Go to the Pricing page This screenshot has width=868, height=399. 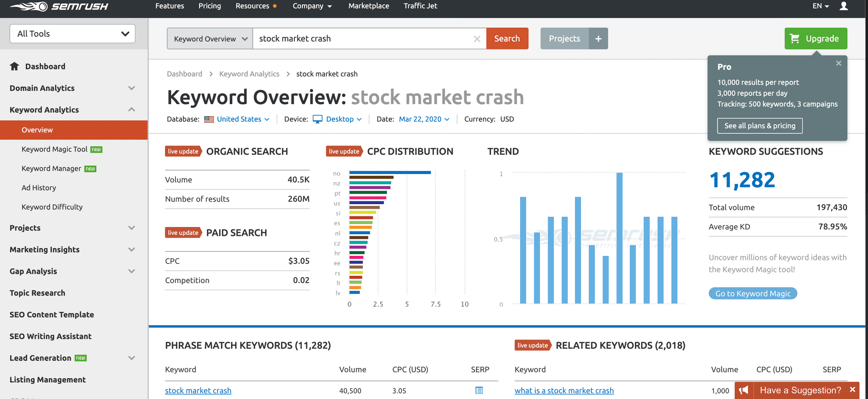(210, 6)
